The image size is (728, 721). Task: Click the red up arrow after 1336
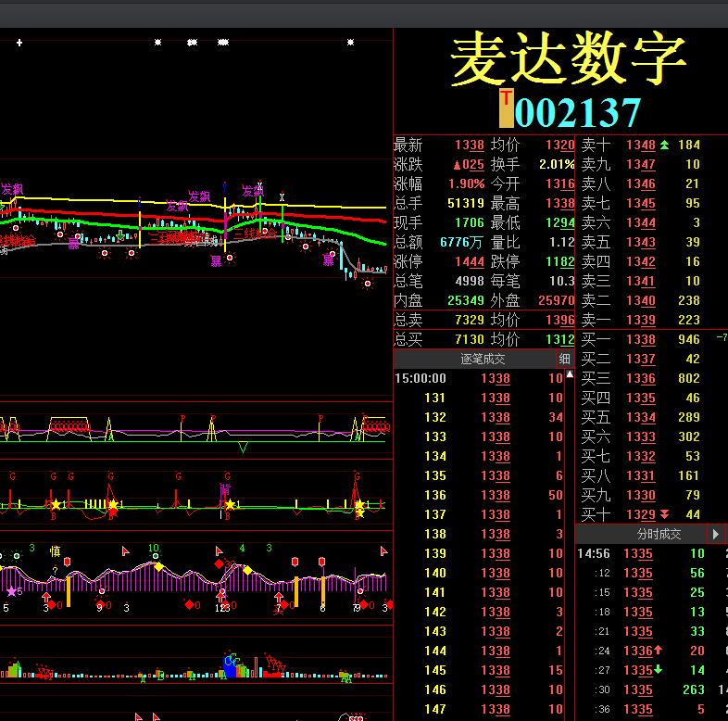[x=658, y=651]
